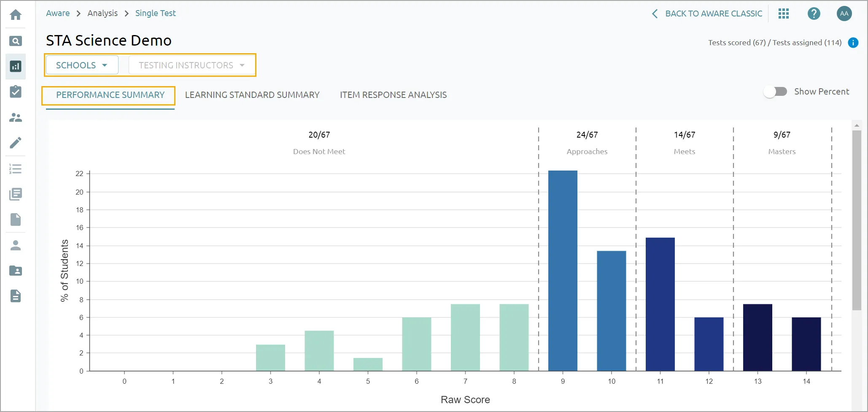Click the blue info icon near tests scored
Viewport: 868px width, 412px height.
coord(854,42)
